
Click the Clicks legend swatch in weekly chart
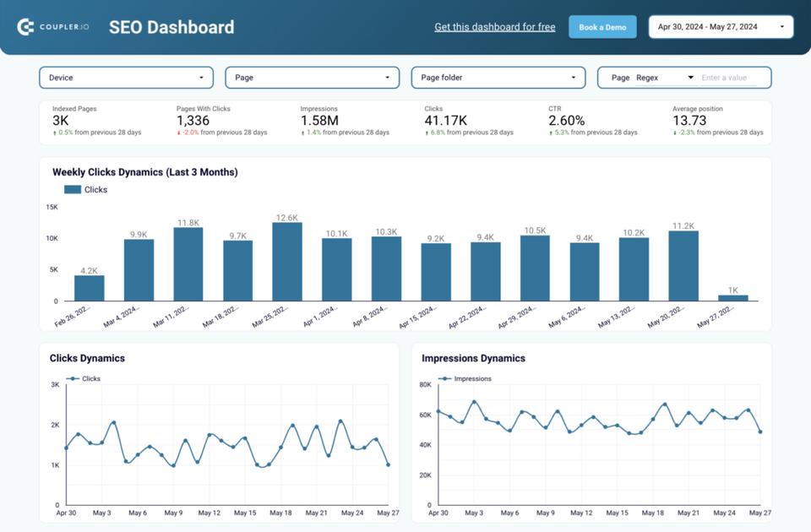click(x=73, y=190)
